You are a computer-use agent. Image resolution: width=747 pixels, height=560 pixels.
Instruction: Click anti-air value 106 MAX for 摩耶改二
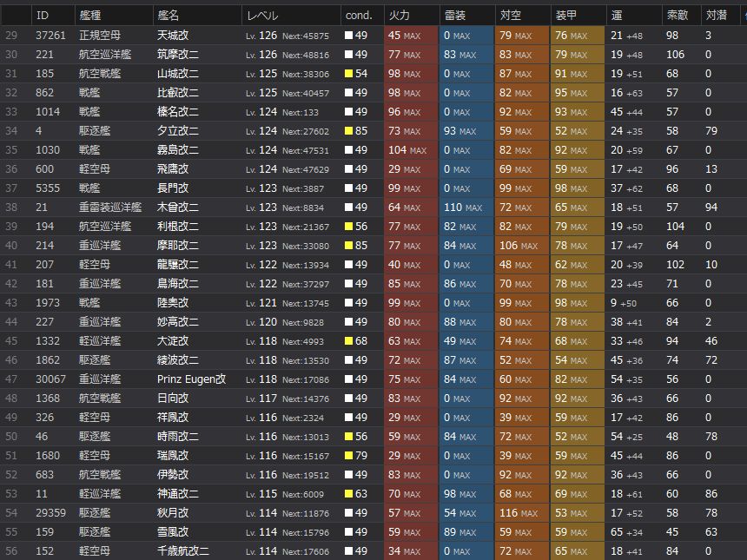pos(519,245)
